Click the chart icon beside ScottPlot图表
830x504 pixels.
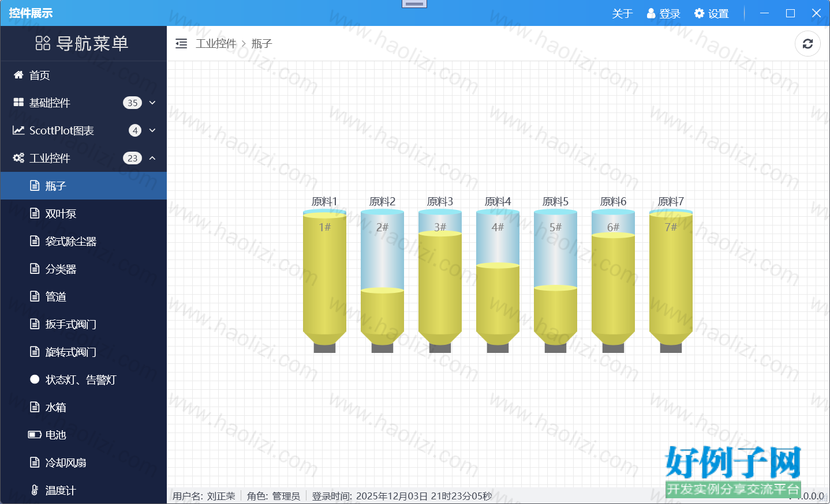pos(18,130)
